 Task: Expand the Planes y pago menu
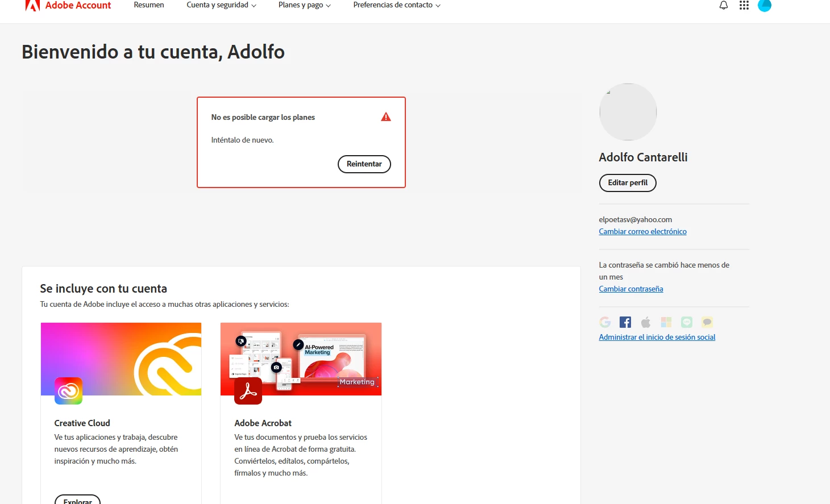pos(305,5)
